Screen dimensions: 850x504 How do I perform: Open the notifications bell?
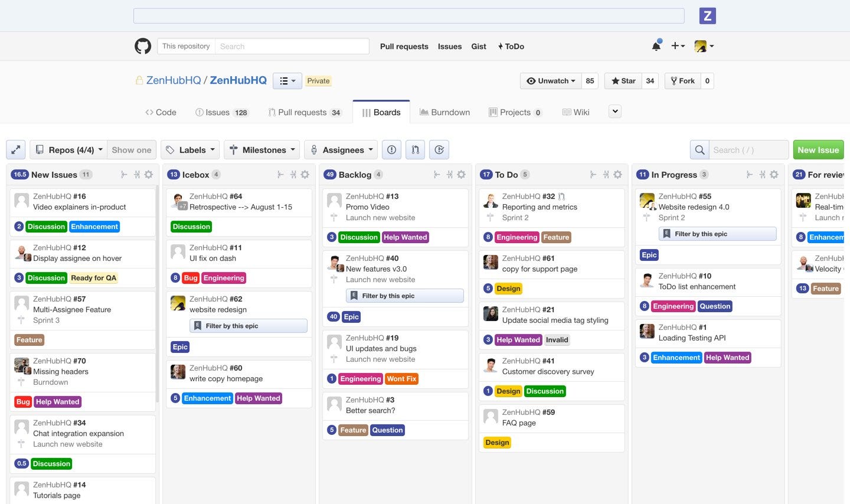pyautogui.click(x=656, y=46)
